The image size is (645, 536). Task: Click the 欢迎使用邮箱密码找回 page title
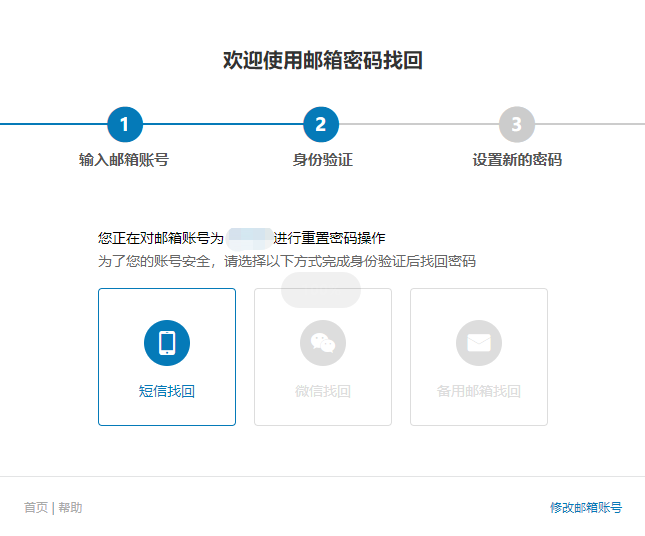(x=322, y=60)
